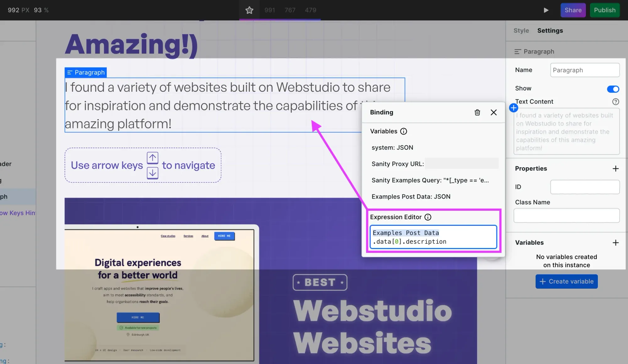The height and width of the screenshot is (364, 628).
Task: Click Text Content help question icon
Action: 615,102
